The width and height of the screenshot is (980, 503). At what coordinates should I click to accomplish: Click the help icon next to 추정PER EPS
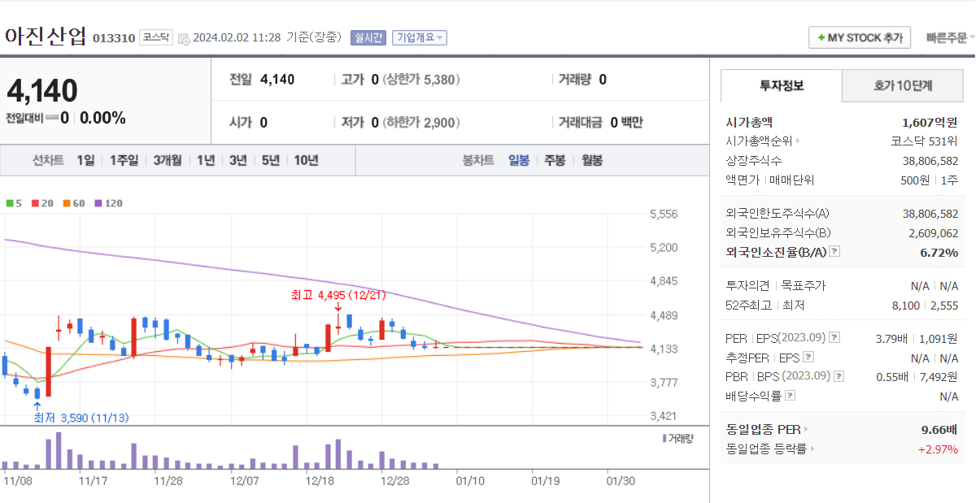(x=807, y=358)
